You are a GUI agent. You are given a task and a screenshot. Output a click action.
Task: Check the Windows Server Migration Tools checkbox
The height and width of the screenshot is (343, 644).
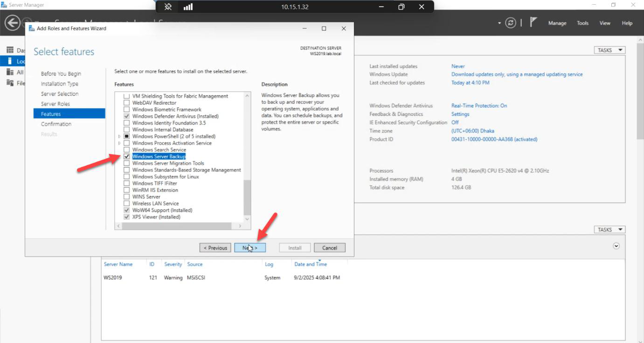(x=127, y=163)
